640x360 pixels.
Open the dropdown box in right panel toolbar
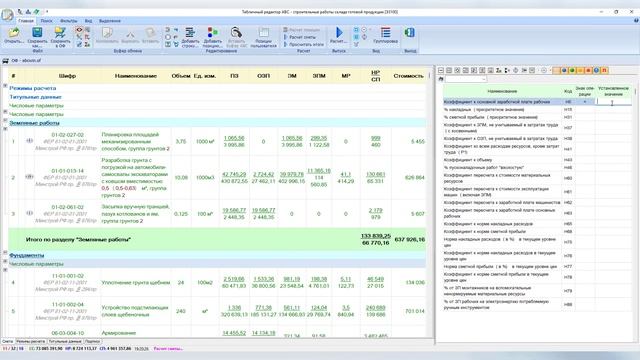466,79
